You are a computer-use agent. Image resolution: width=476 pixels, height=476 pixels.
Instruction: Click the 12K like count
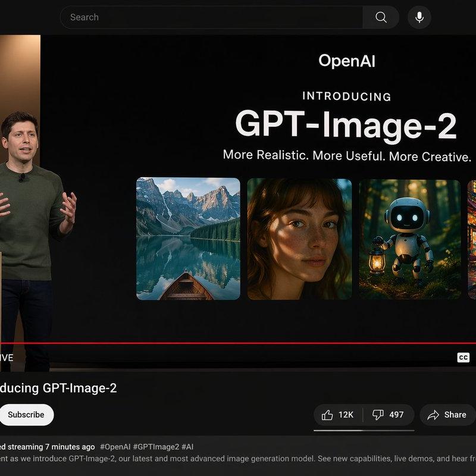tap(346, 415)
